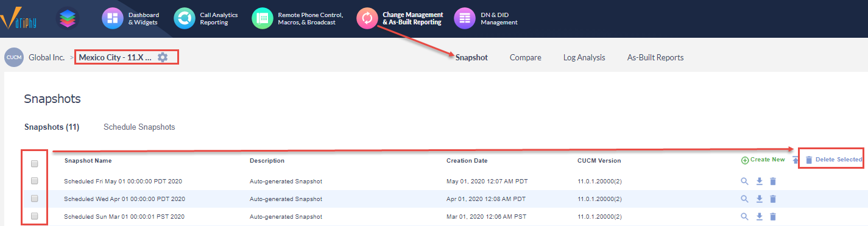The image size is (868, 226).
Task: Click 'Scheduled Sun Mar 01 00:00:01 PST 2020' name
Action: (124, 217)
